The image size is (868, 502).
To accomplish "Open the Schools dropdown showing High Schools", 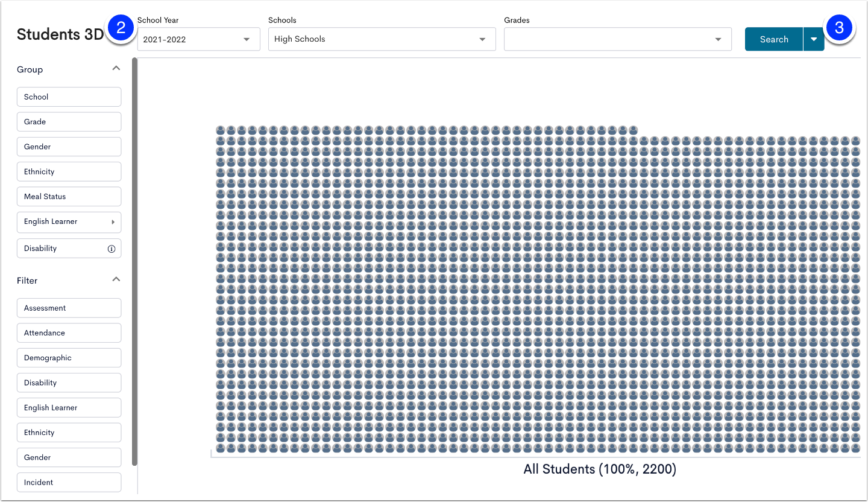I will click(x=382, y=39).
